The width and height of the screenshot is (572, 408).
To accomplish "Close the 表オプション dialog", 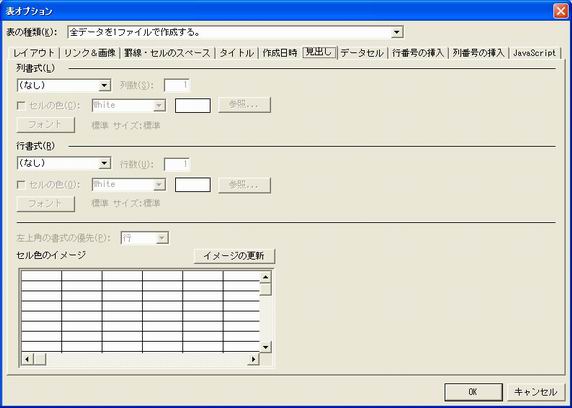I will 560,11.
